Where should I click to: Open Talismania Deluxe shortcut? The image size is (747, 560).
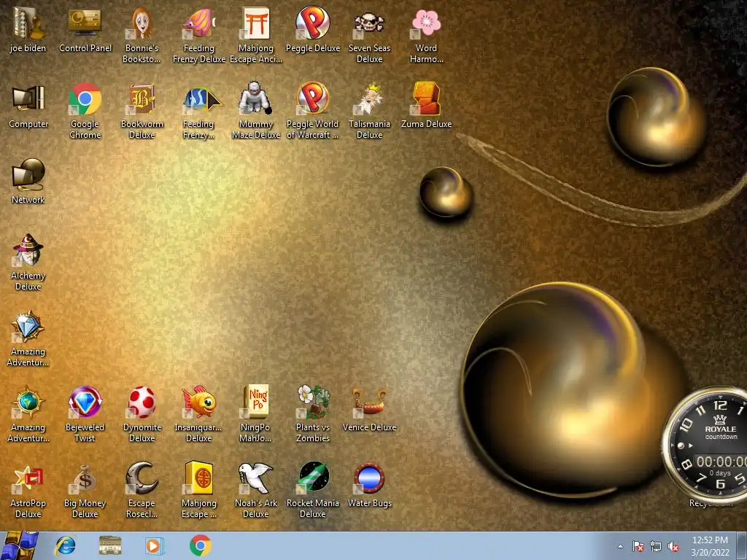point(369,112)
